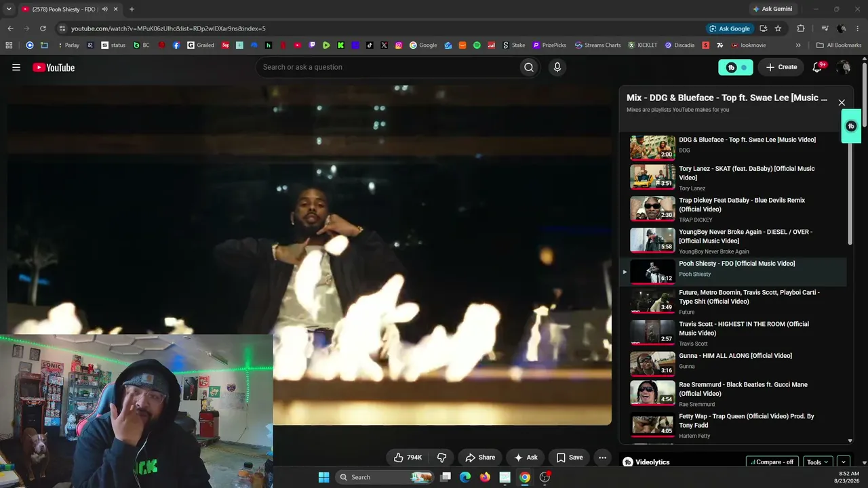Viewport: 868px width, 488px height.
Task: Open the Streams Charts bookmark
Action: point(597,45)
